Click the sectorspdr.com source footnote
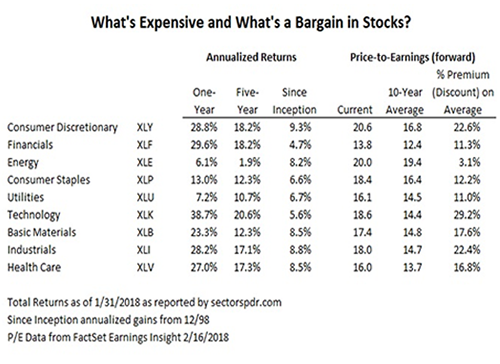The image size is (500, 364). 144,302
